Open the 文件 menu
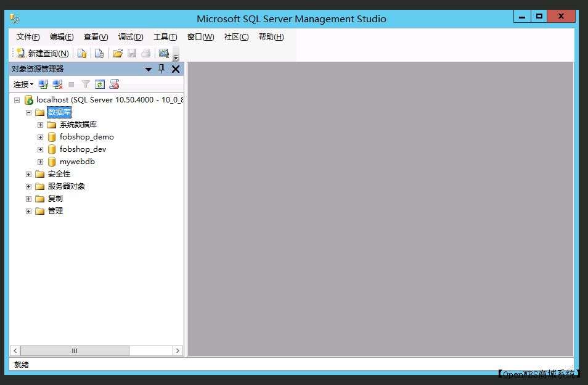Image resolution: width=588 pixels, height=385 pixels. [x=28, y=36]
